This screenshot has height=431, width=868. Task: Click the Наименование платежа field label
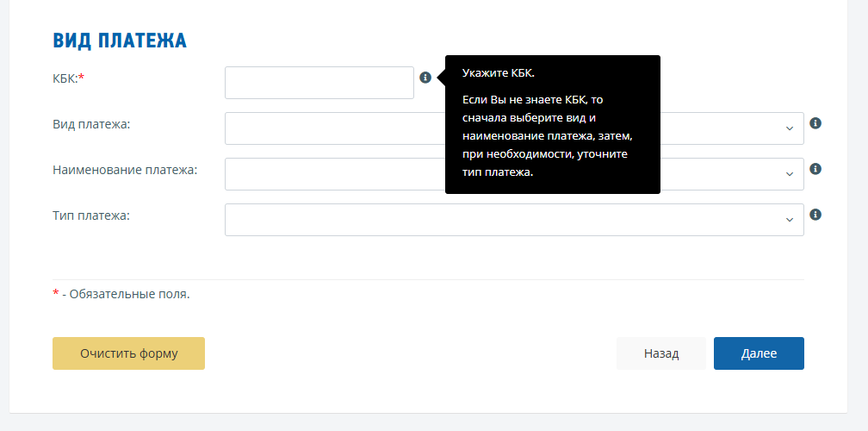(x=125, y=170)
